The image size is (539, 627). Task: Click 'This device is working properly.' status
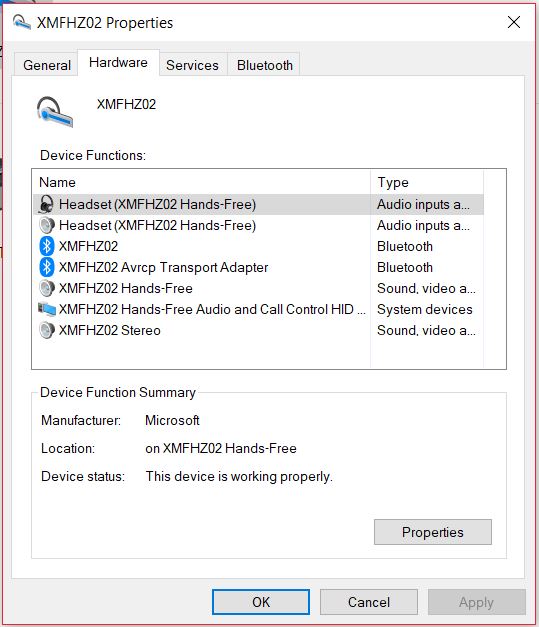pos(239,476)
